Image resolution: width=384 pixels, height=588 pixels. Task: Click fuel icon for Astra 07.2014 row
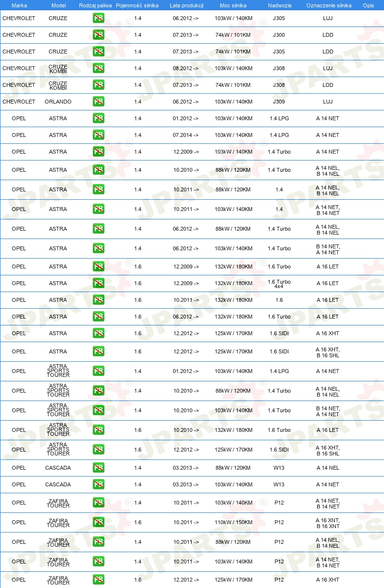point(99,135)
